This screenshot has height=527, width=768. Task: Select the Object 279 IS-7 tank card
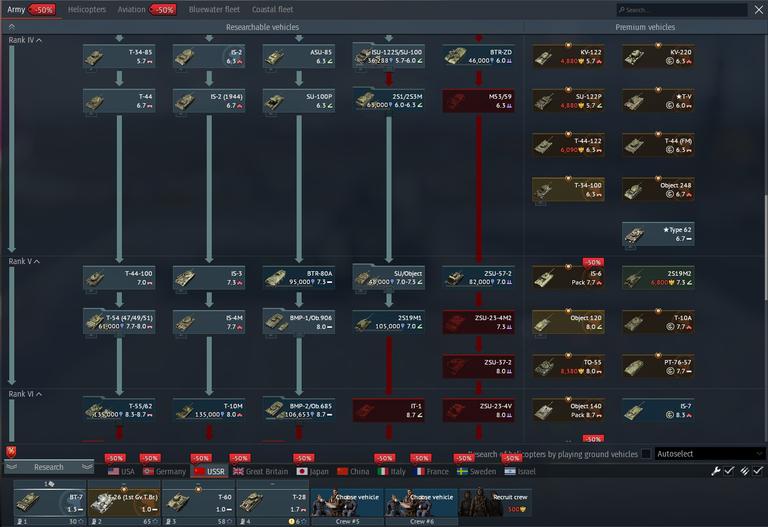(x=658, y=410)
